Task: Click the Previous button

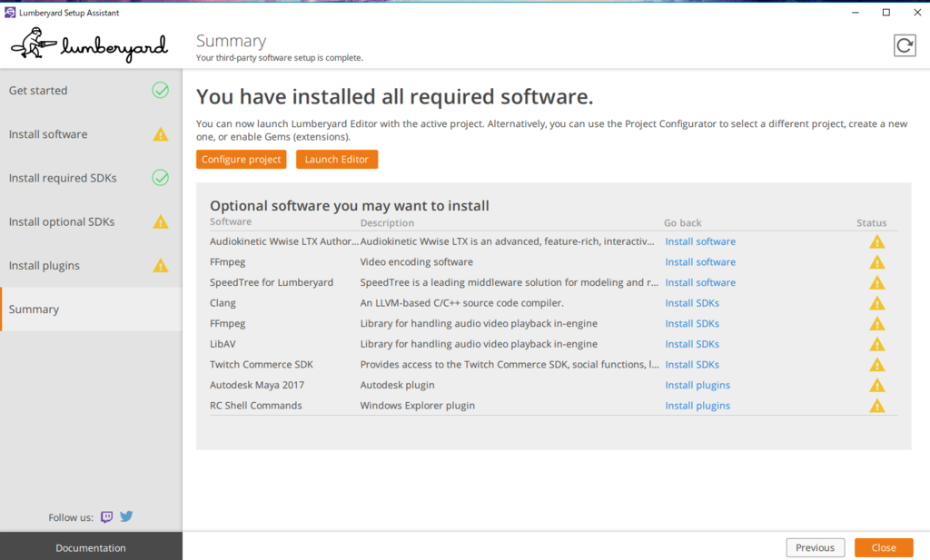Action: coord(815,547)
